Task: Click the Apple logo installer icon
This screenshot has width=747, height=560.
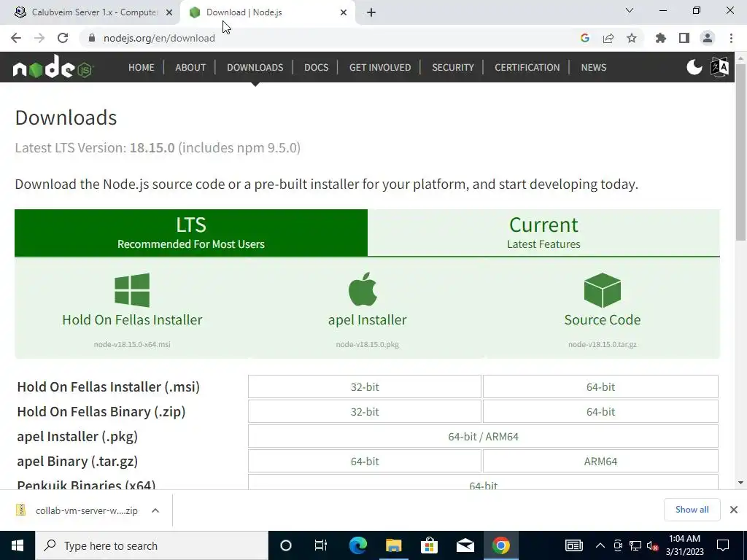Action: 363,289
